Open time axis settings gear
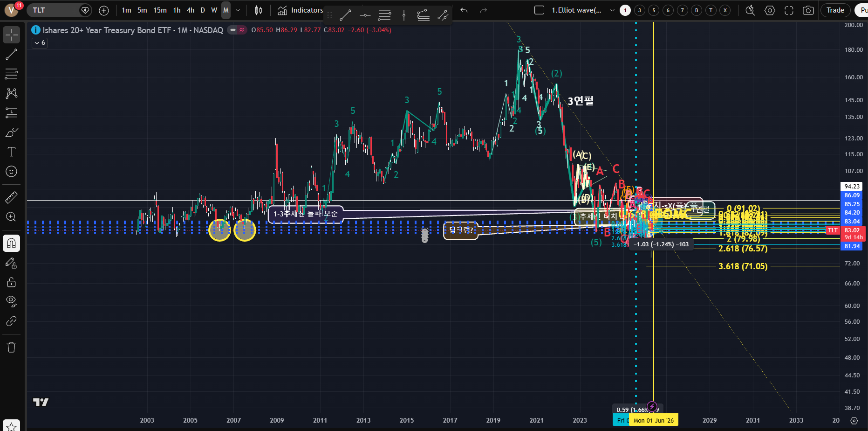This screenshot has width=868, height=431. (854, 420)
